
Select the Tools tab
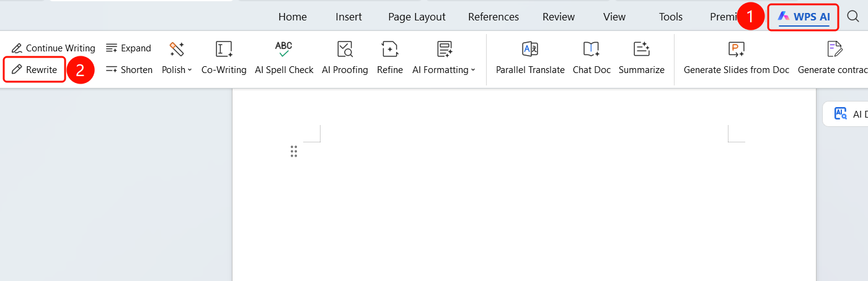(671, 17)
